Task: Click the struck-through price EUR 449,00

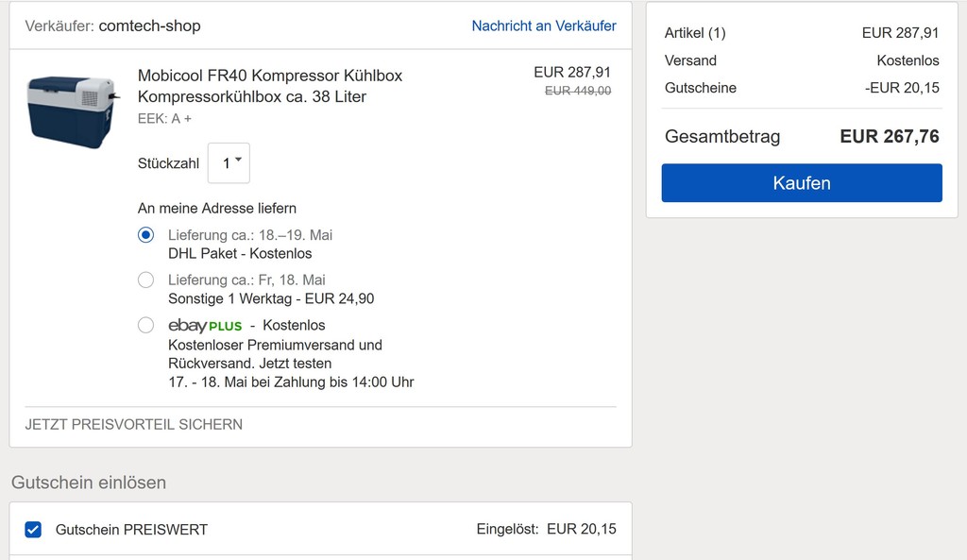Action: click(578, 91)
